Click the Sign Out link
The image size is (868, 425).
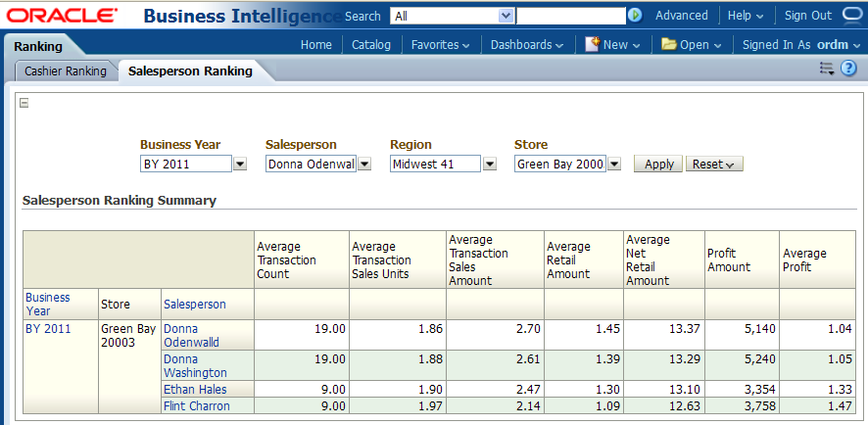(808, 16)
